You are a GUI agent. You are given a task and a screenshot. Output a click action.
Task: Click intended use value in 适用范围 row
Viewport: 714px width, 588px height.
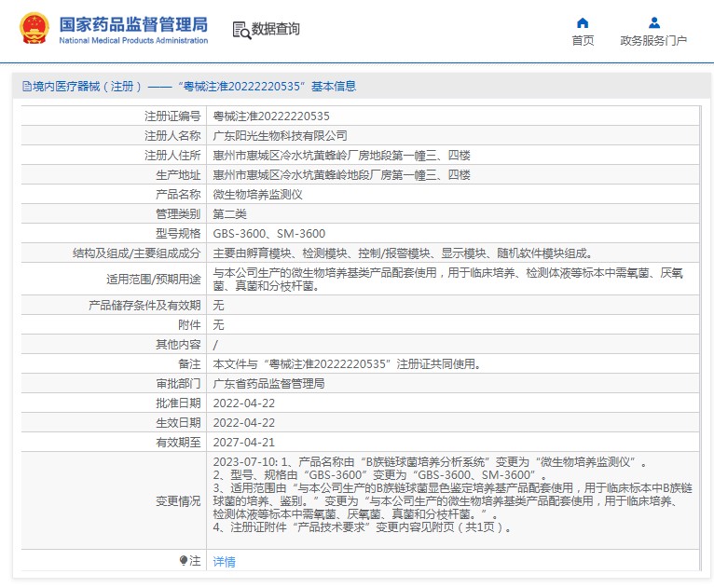pos(448,279)
